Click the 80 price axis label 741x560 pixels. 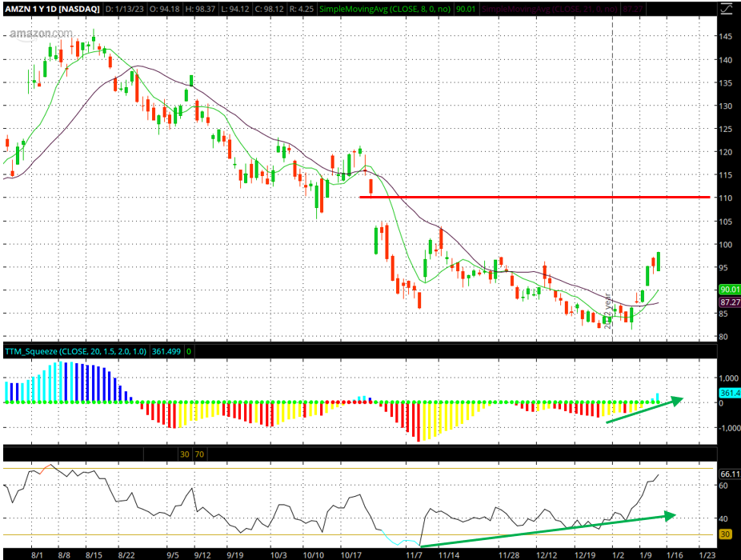click(x=723, y=337)
